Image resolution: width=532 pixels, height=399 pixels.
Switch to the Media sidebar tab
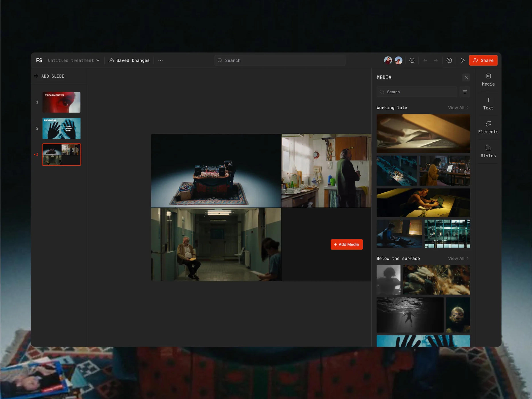coord(488,80)
